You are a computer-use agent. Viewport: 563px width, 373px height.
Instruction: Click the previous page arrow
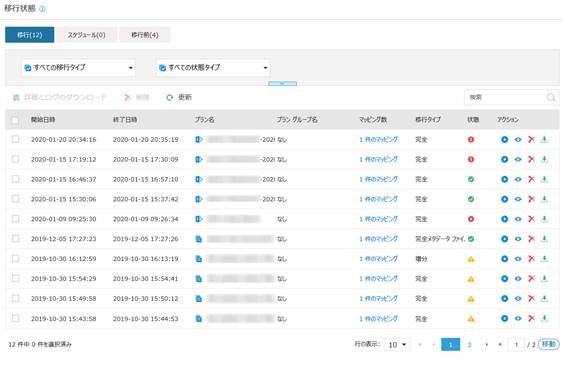(x=433, y=345)
